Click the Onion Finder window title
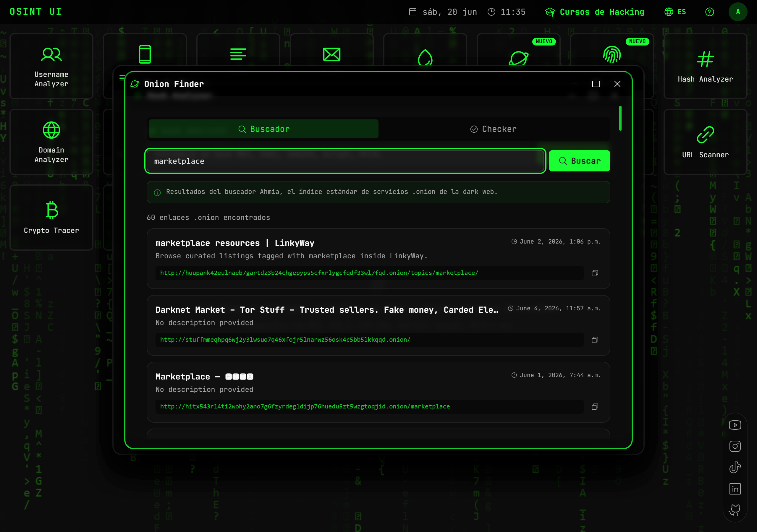This screenshot has width=757, height=532. 174,84
